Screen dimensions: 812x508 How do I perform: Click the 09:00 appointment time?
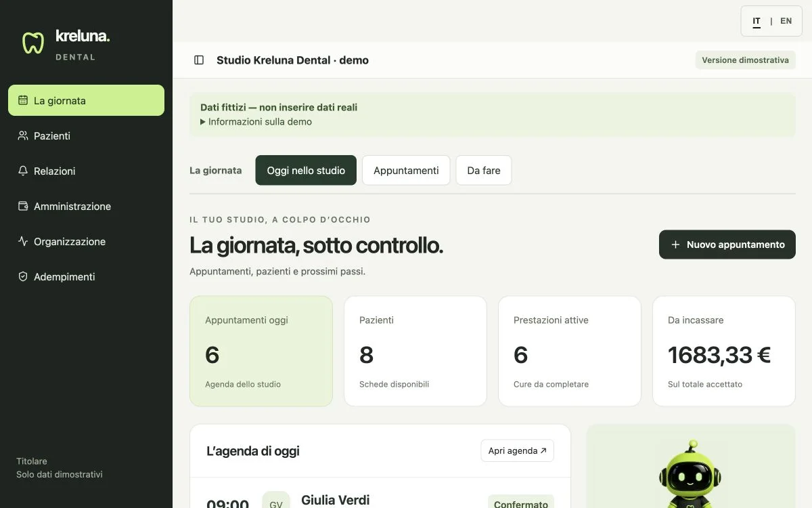227,503
